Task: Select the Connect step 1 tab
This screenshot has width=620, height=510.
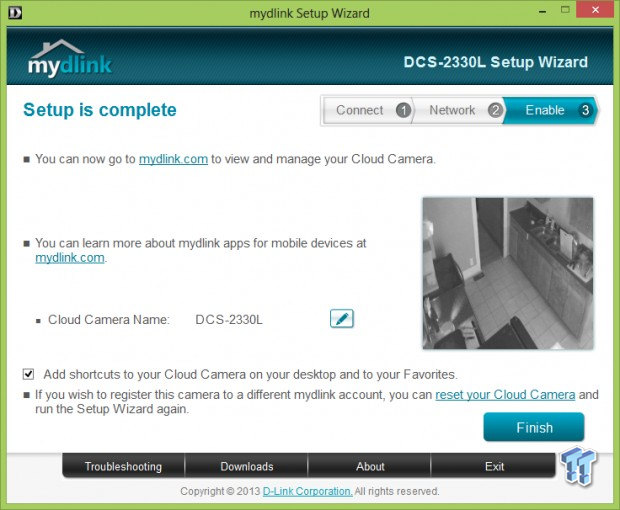Action: click(368, 110)
